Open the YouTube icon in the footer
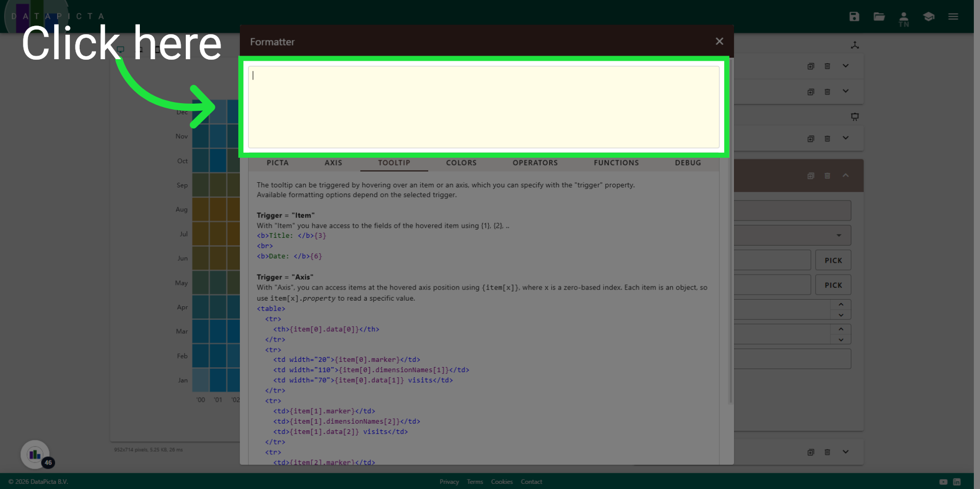 (943, 482)
